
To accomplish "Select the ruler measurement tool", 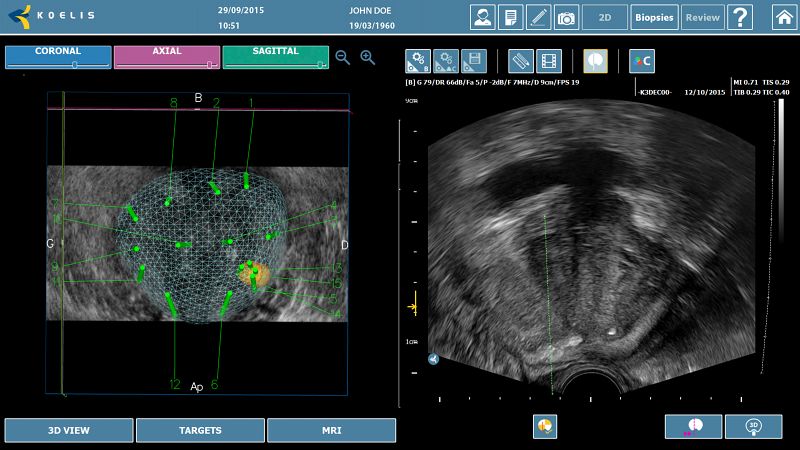I will pos(520,61).
